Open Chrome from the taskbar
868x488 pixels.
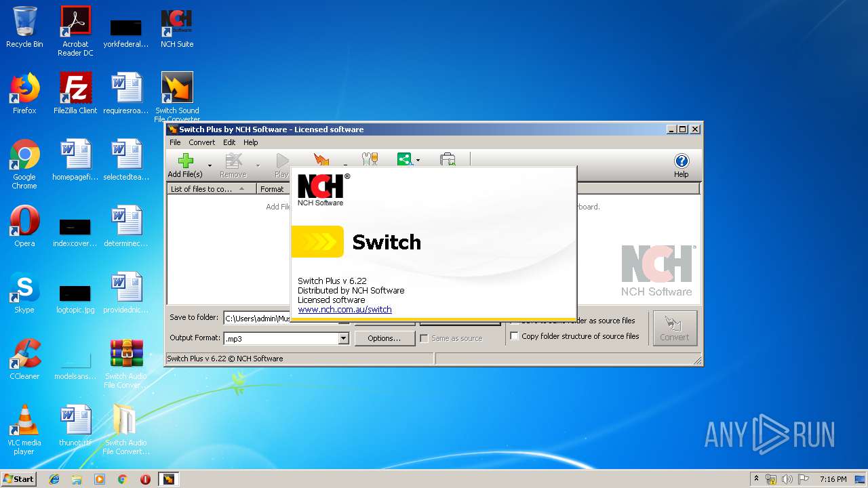pos(122,479)
